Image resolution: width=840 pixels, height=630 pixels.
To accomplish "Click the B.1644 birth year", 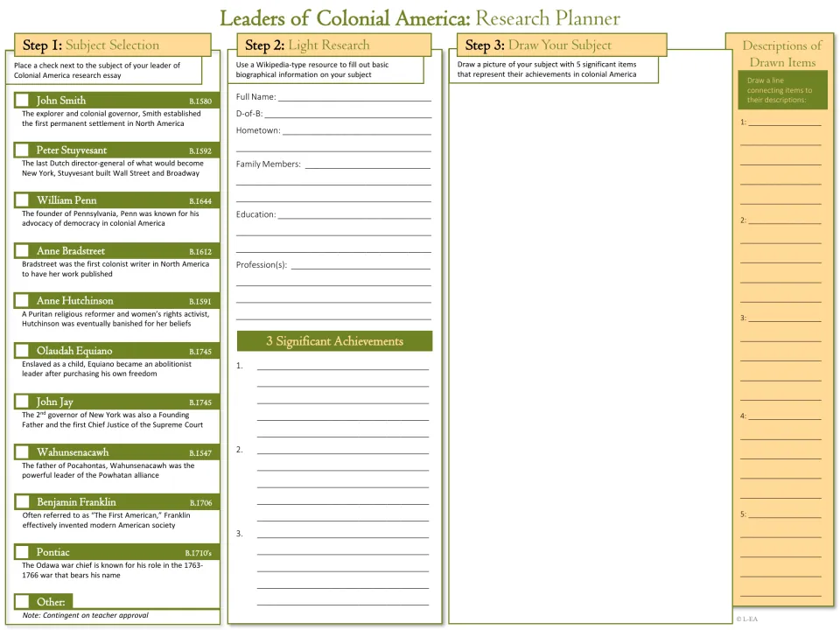I will tap(200, 201).
